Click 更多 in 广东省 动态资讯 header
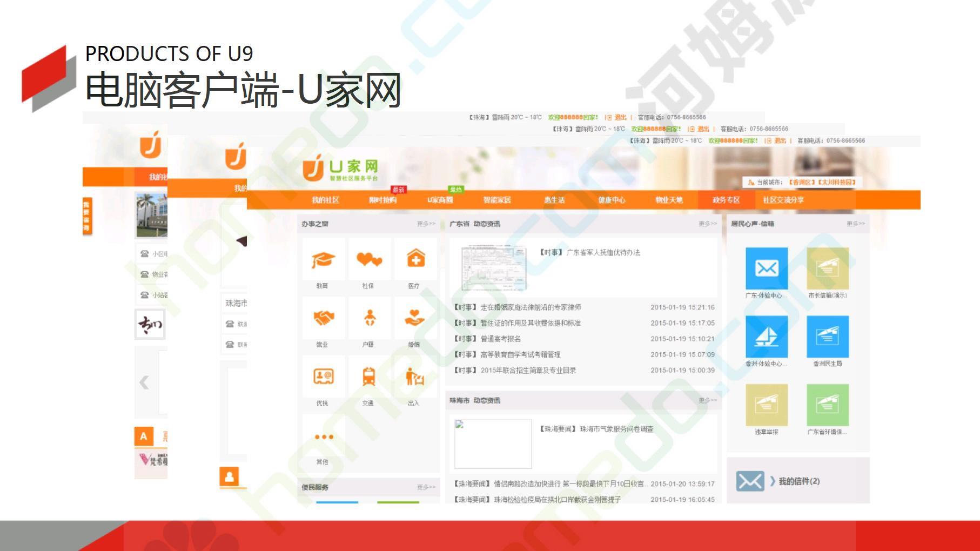The width and height of the screenshot is (980, 551). point(708,224)
